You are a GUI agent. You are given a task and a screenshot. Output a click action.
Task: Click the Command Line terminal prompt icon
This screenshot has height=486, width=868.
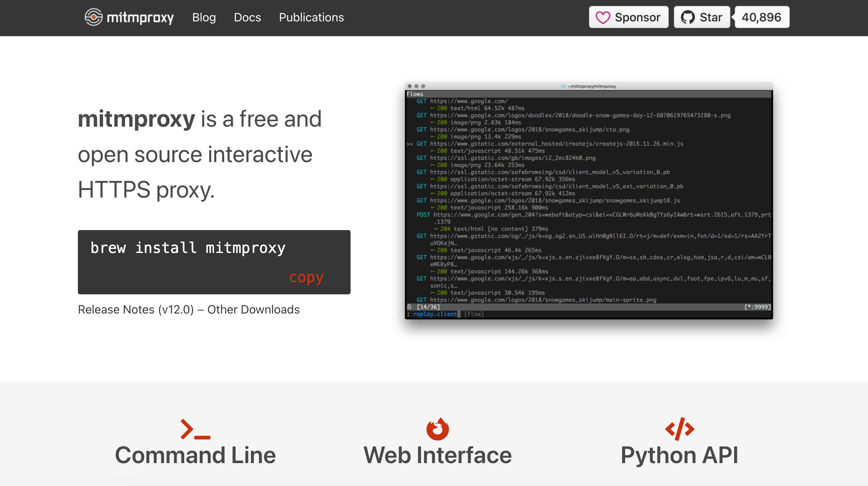click(195, 429)
